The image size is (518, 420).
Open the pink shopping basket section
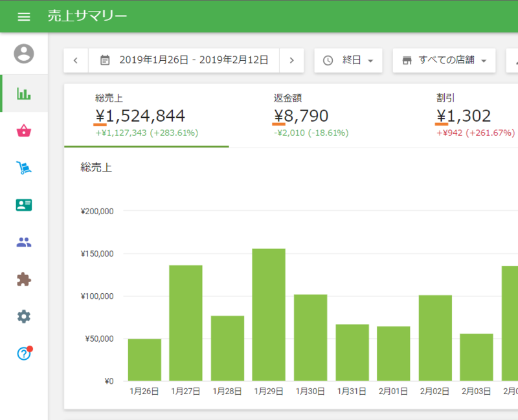24,130
